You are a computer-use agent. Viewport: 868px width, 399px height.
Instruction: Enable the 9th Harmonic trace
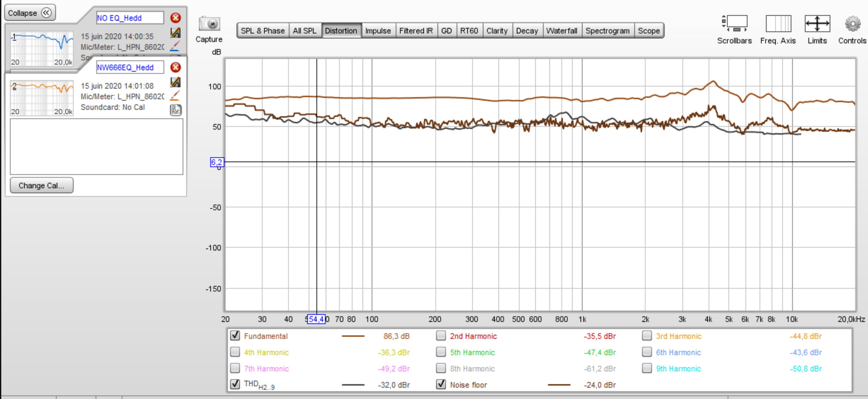coord(647,368)
